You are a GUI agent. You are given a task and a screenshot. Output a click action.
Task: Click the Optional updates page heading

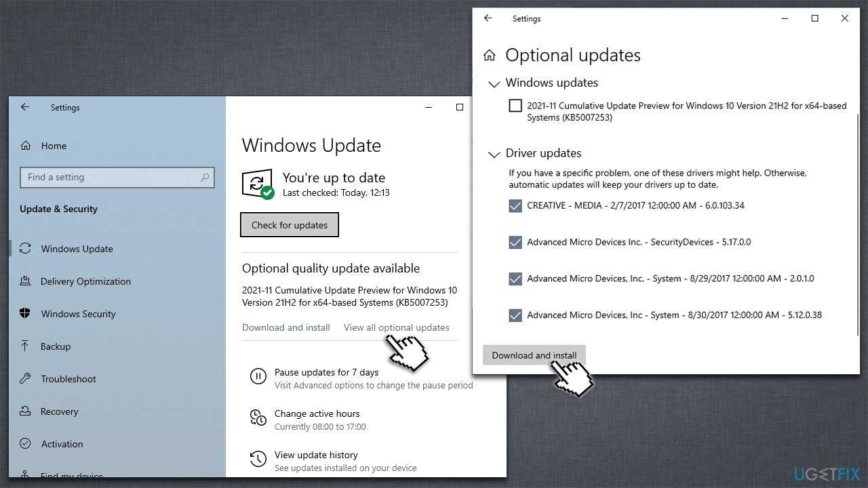pyautogui.click(x=573, y=56)
